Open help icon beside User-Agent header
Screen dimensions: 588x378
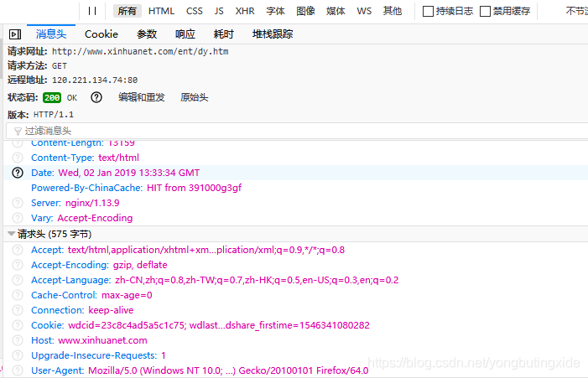tap(18, 370)
